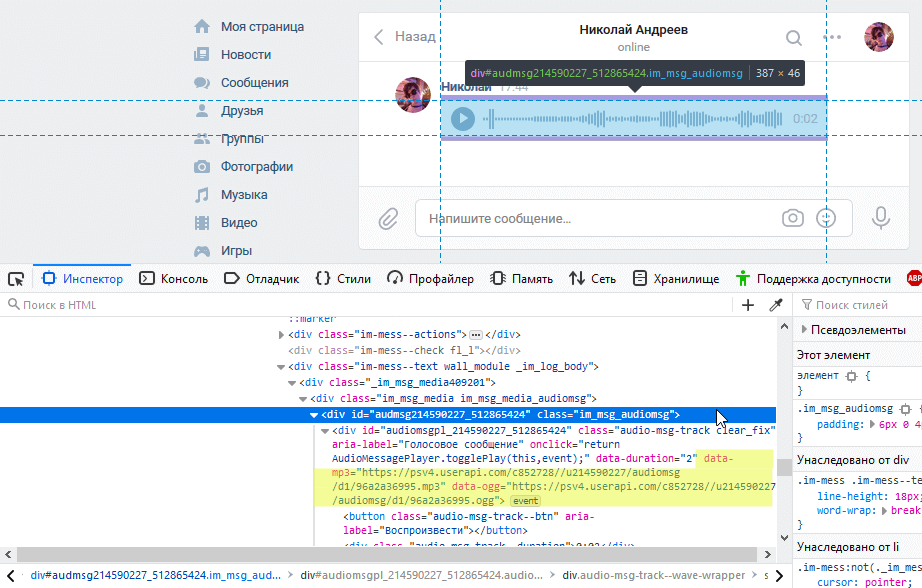Expand the im-mess--actions div node
Image resolution: width=922 pixels, height=588 pixels.
click(x=281, y=335)
